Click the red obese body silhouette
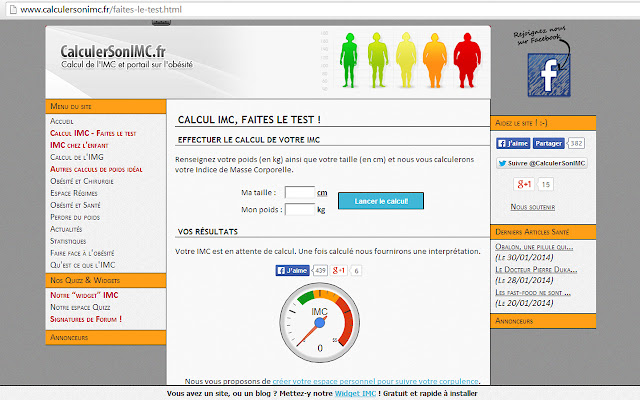This screenshot has width=640, height=400. (467, 60)
